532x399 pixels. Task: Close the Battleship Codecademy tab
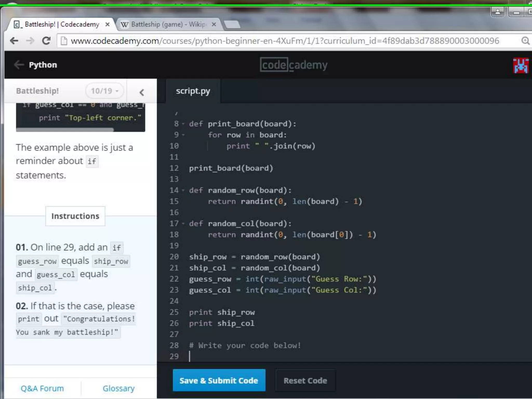click(107, 24)
